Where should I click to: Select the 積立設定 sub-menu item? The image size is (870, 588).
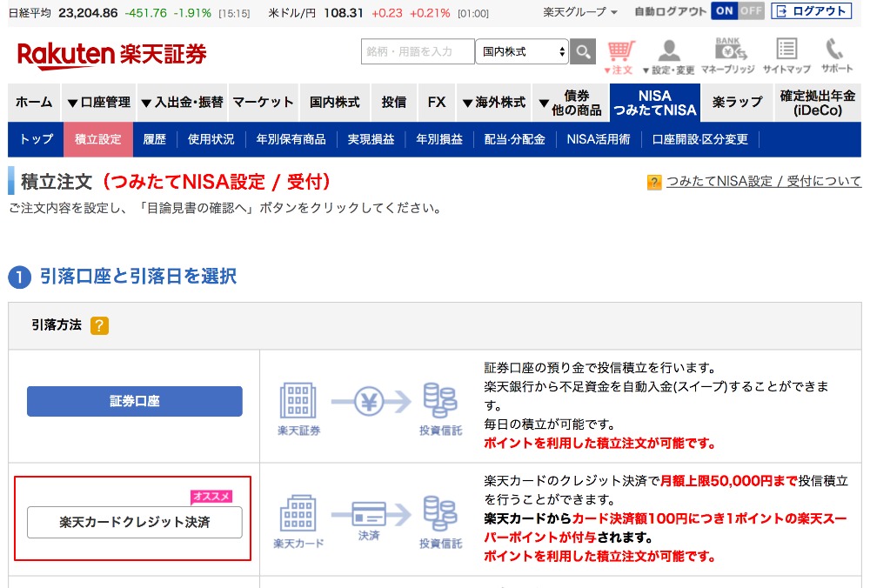coord(98,139)
